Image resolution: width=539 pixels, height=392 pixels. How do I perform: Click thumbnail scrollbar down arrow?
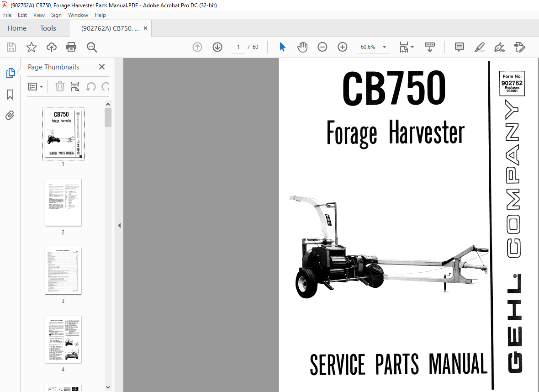(108, 387)
